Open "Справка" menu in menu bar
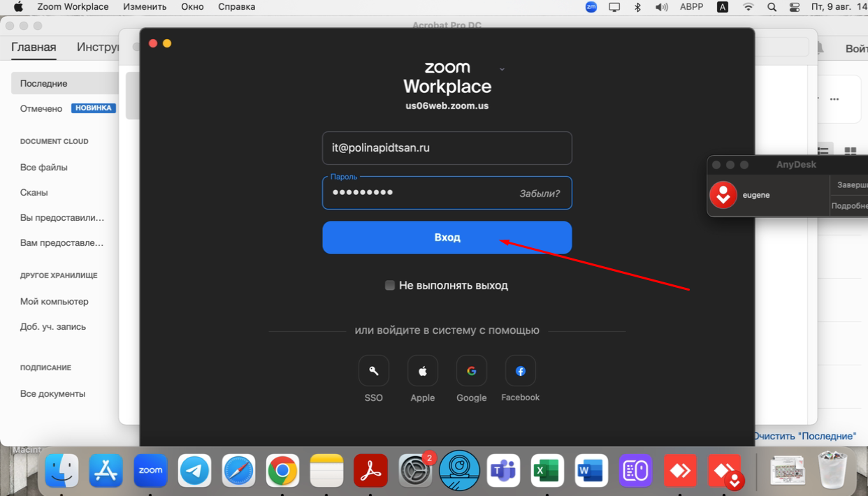Image resolution: width=868 pixels, height=496 pixels. (x=236, y=7)
